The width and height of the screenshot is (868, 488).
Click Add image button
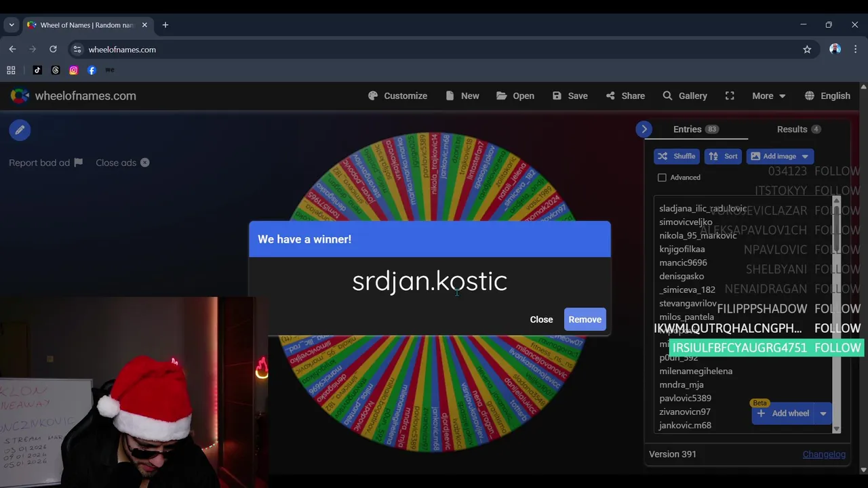click(x=774, y=156)
